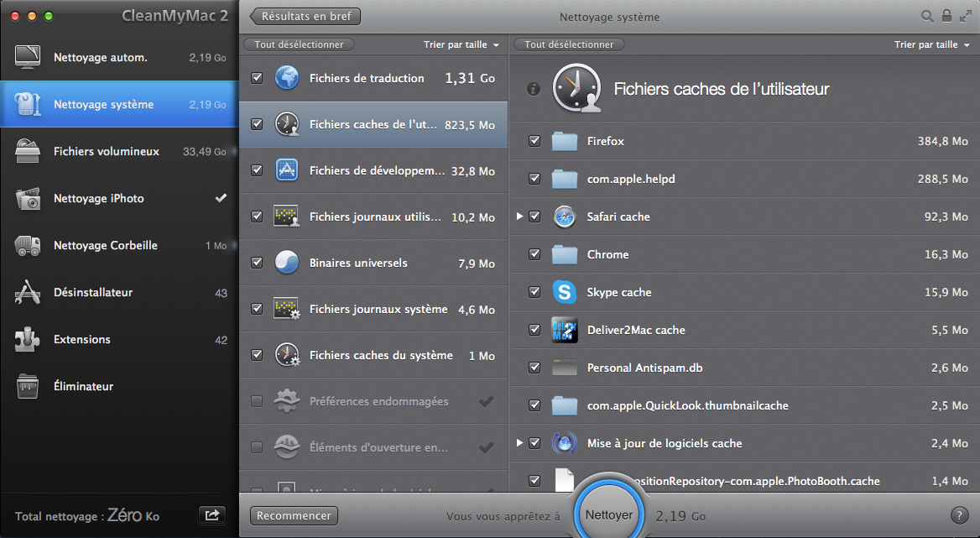Uncheck Fichiers de développement checkbox

(x=257, y=170)
